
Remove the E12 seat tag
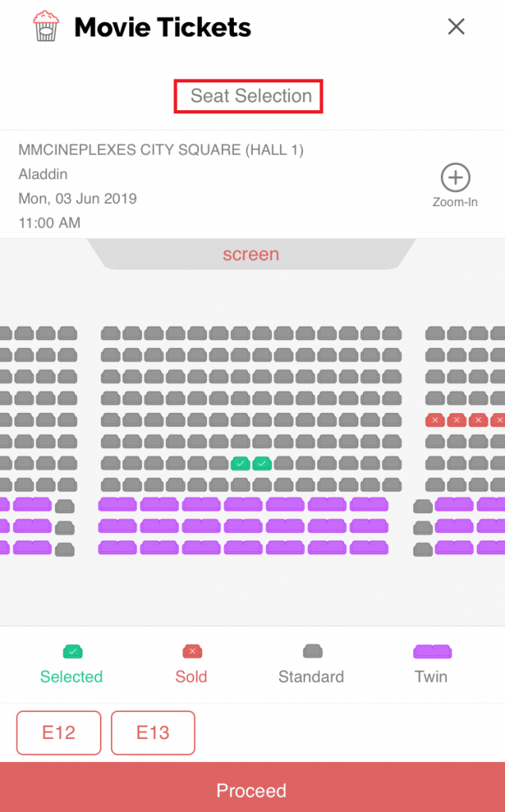pyautogui.click(x=59, y=732)
